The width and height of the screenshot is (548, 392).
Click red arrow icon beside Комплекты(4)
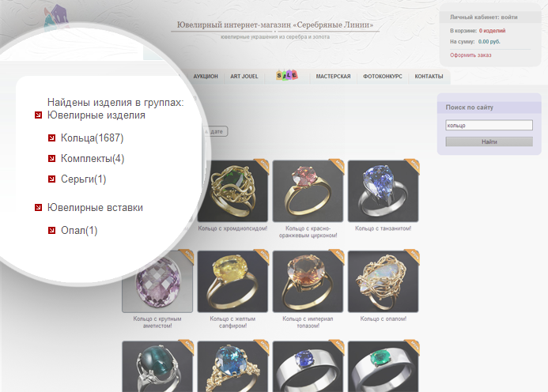click(51, 159)
